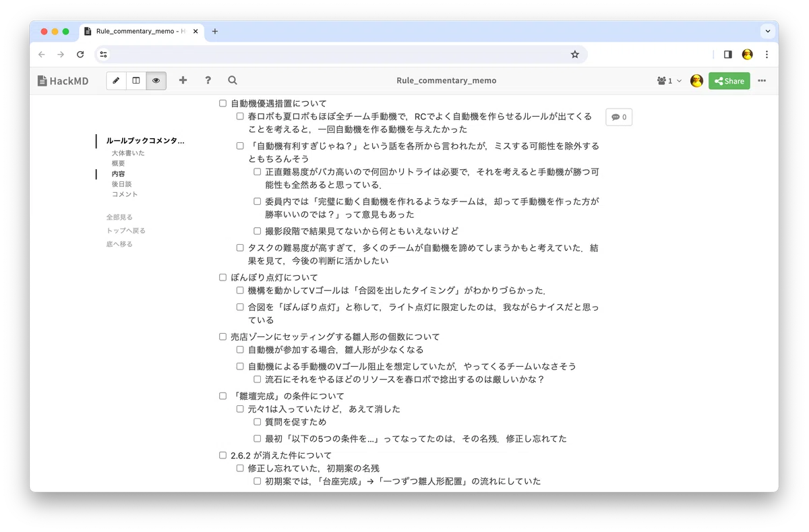Switch to split both view icon

[136, 80]
